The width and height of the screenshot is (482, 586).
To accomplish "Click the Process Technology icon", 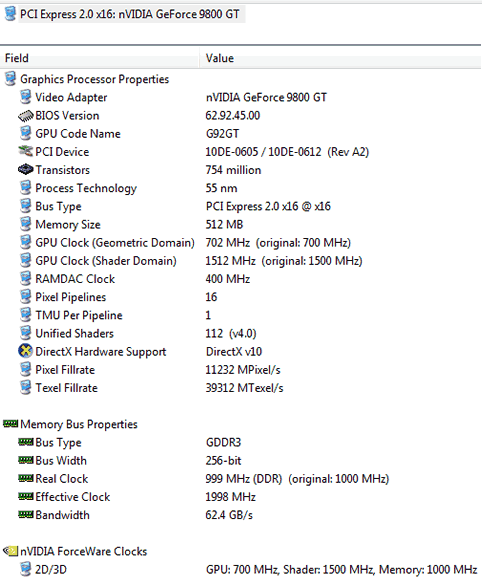I will click(x=25, y=188).
